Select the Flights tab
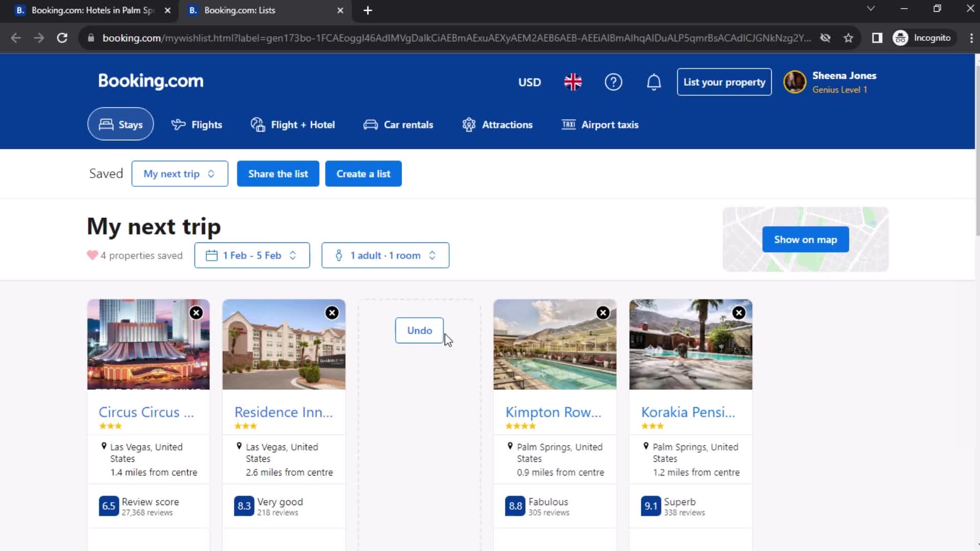 (x=197, y=124)
